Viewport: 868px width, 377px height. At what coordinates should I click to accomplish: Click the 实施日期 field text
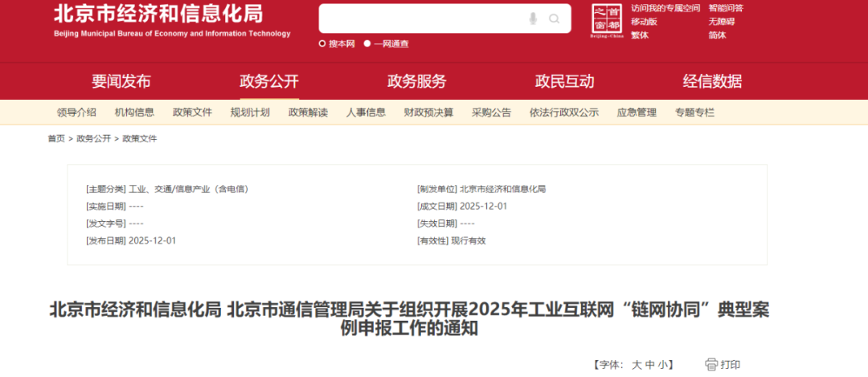click(x=115, y=206)
